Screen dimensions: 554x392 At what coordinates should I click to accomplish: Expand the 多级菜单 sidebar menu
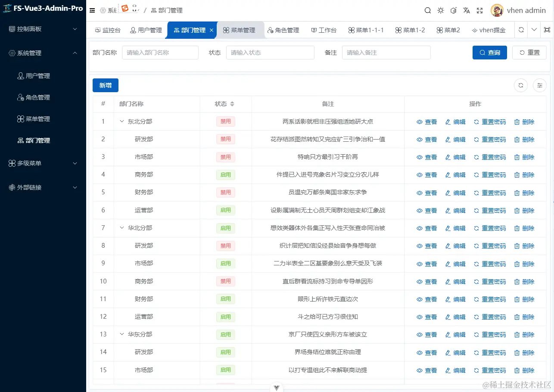coord(43,163)
